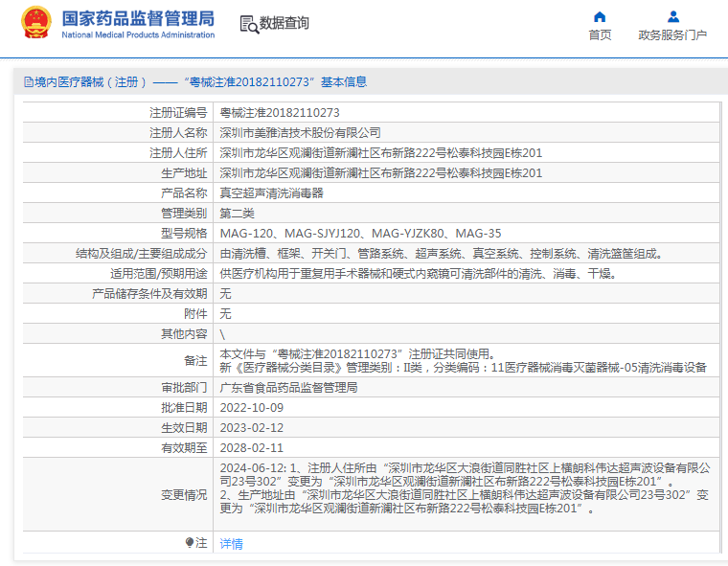The width and height of the screenshot is (728, 566).
Task: Open the 详情 details link
Action: [x=231, y=543]
